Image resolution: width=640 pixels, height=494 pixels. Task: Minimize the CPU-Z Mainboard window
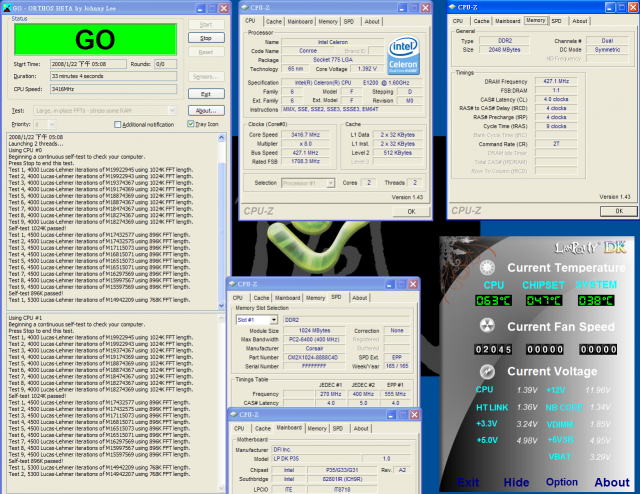click(391, 415)
